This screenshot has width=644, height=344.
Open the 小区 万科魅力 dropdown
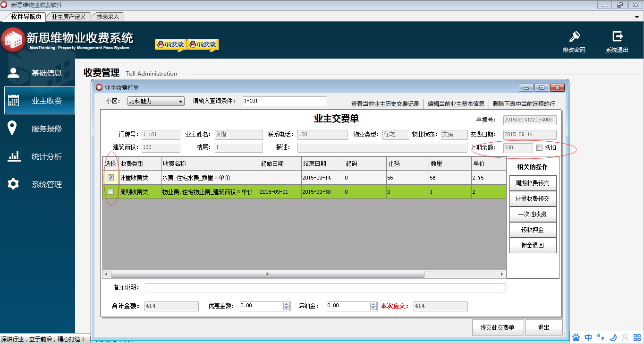click(156, 101)
